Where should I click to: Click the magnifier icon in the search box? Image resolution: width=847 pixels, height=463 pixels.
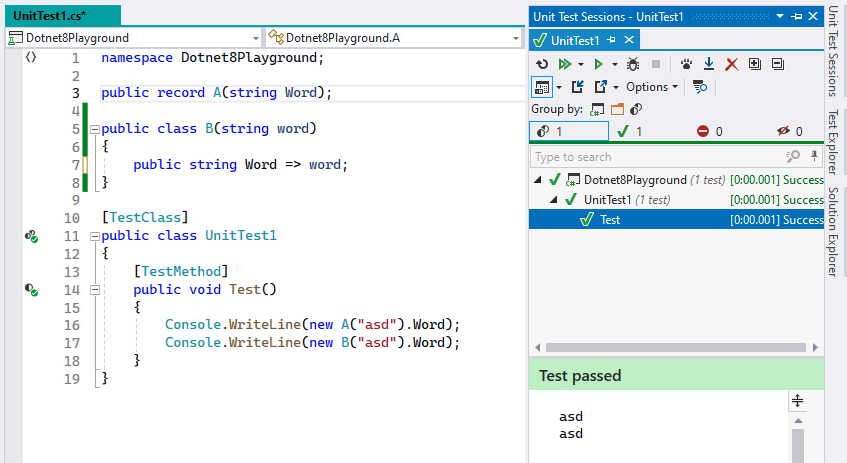pyautogui.click(x=792, y=157)
